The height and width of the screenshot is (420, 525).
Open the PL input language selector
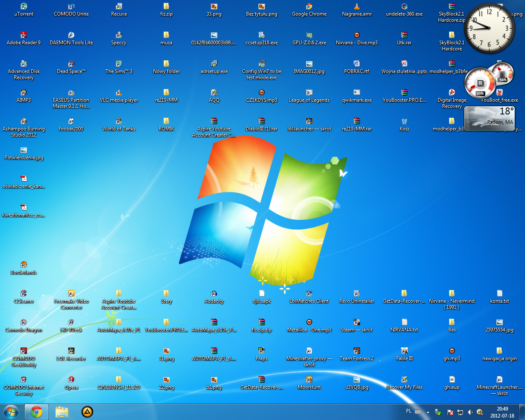pyautogui.click(x=409, y=411)
